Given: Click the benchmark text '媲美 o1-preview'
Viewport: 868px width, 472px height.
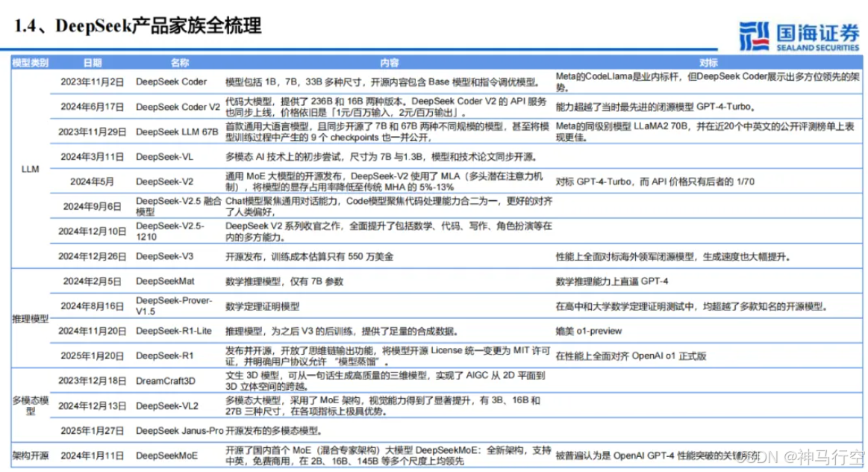Looking at the screenshot, I should tap(588, 332).
